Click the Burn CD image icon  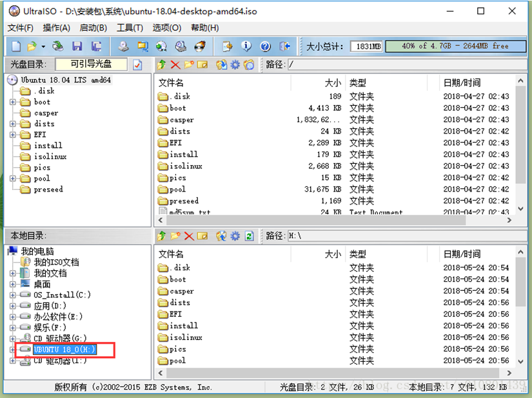tap(200, 46)
